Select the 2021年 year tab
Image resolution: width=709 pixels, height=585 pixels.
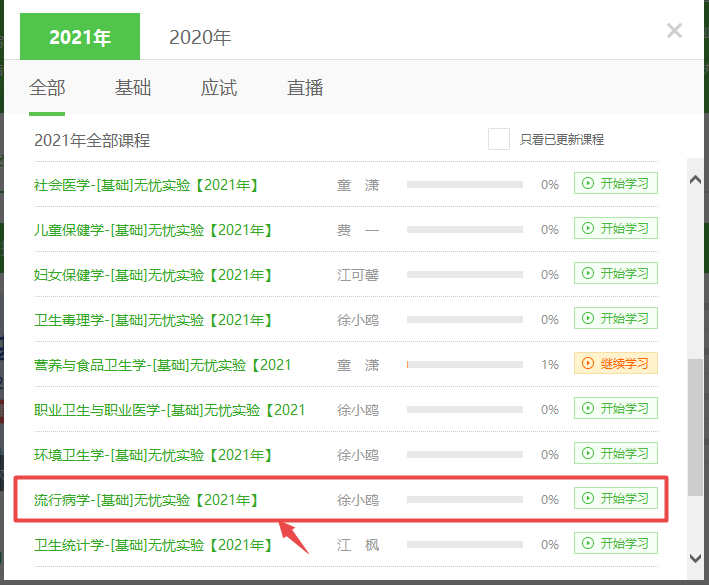pyautogui.click(x=80, y=37)
